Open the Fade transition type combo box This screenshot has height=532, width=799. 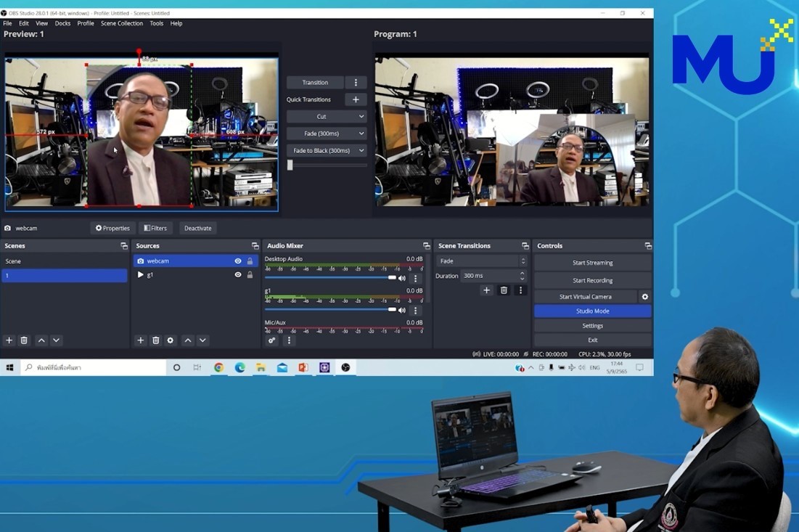click(481, 261)
